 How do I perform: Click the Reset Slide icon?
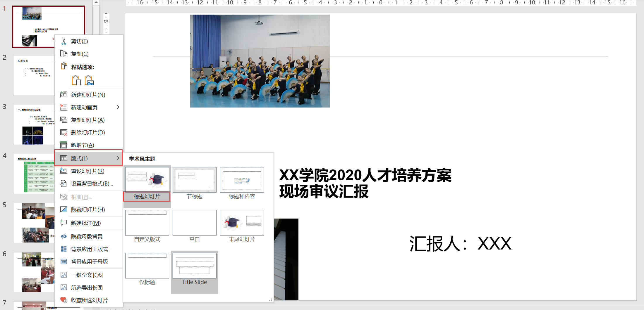(x=63, y=171)
